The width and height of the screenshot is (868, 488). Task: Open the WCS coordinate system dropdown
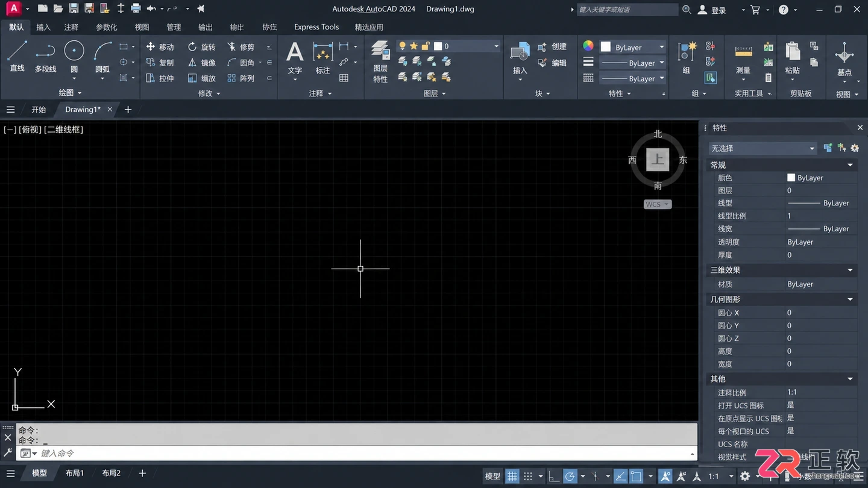pos(657,204)
